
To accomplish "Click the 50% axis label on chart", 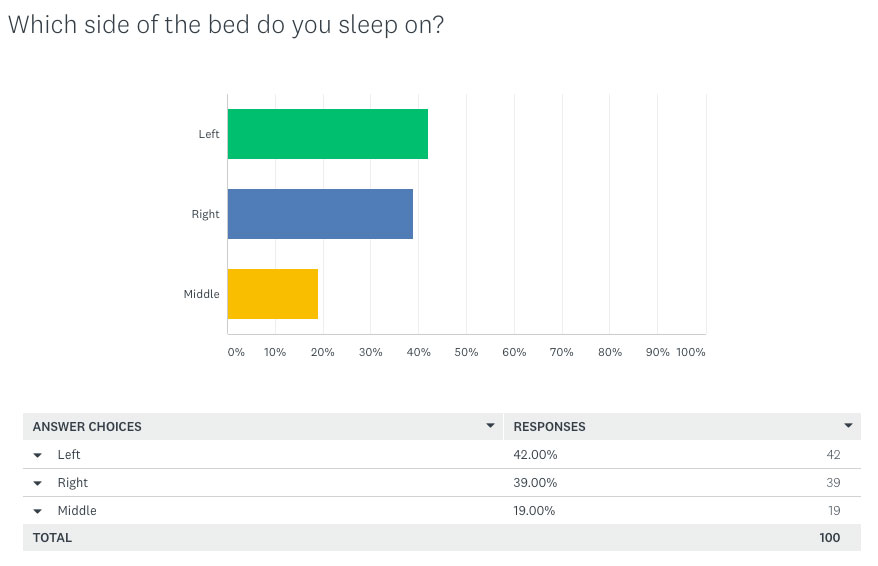I will pos(466,352).
